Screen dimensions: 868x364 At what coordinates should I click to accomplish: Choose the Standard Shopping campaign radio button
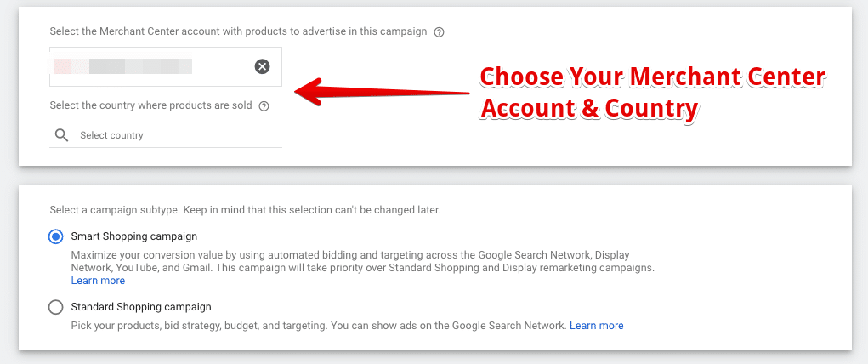click(56, 307)
